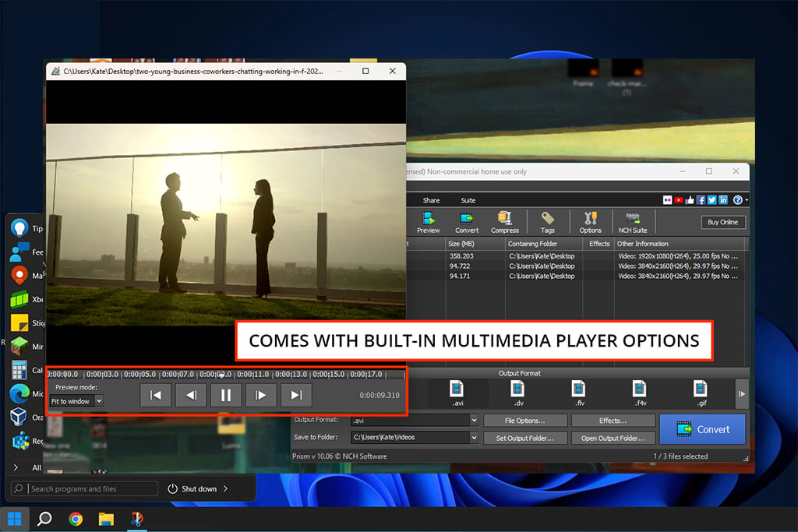Click the Flickr share icon
The width and height of the screenshot is (798, 532).
tap(667, 200)
